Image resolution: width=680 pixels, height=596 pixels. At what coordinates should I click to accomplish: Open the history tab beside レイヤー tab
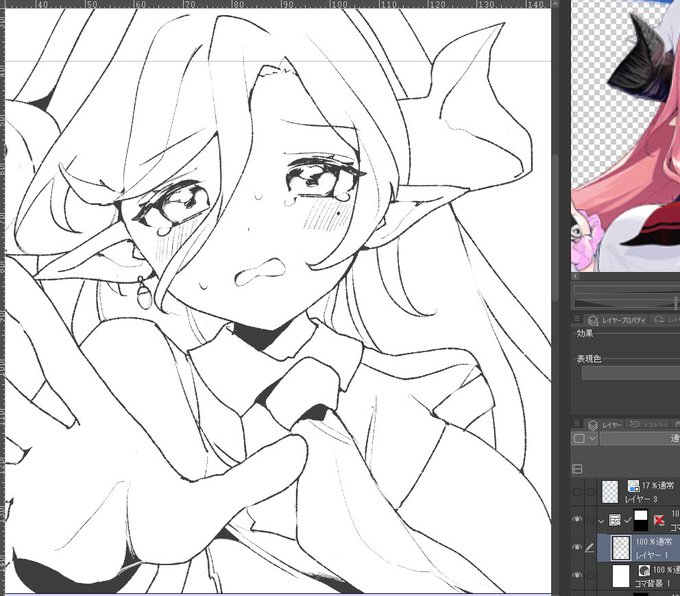[x=648, y=425]
